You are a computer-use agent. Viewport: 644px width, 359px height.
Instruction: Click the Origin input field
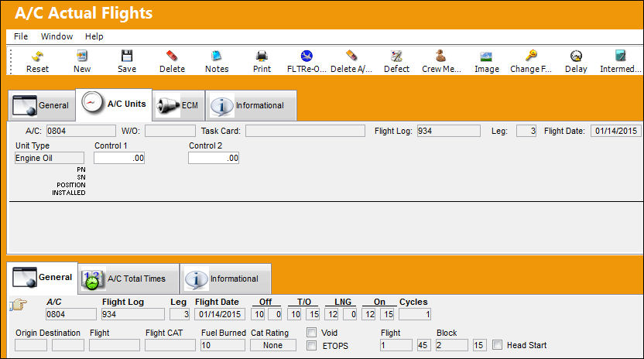click(x=31, y=345)
